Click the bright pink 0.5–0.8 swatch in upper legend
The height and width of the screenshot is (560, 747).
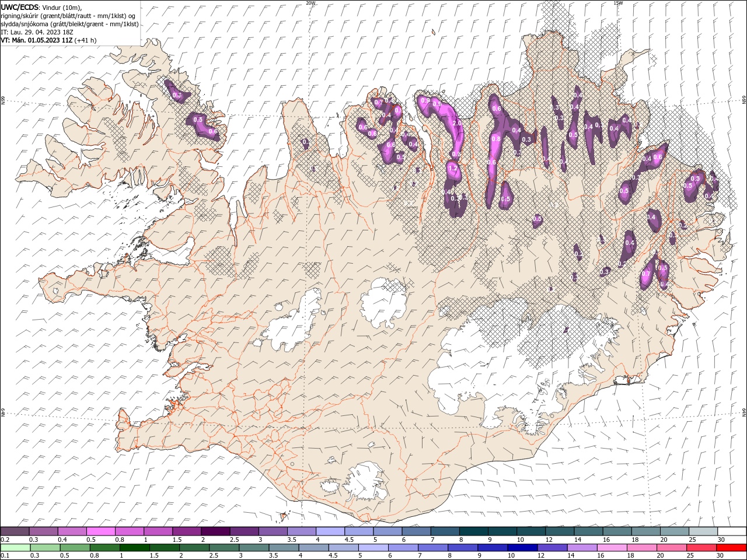pos(100,531)
